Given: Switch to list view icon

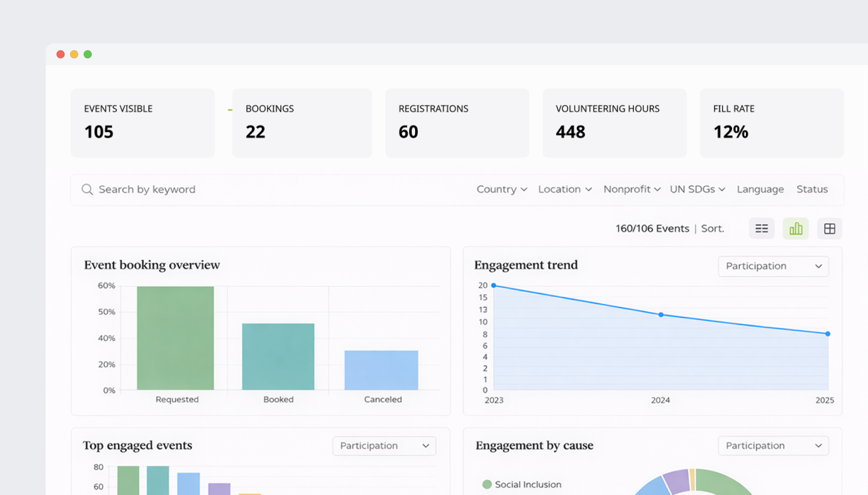Looking at the screenshot, I should tap(761, 228).
